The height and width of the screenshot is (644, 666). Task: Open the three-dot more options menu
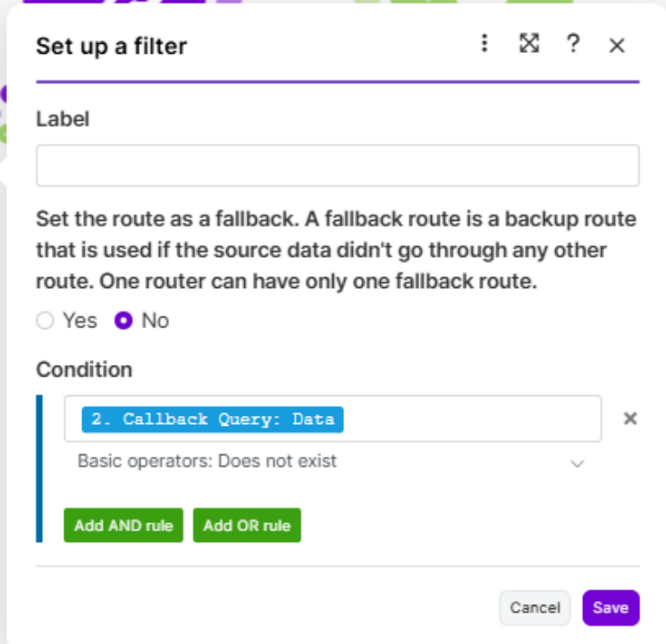[485, 44]
